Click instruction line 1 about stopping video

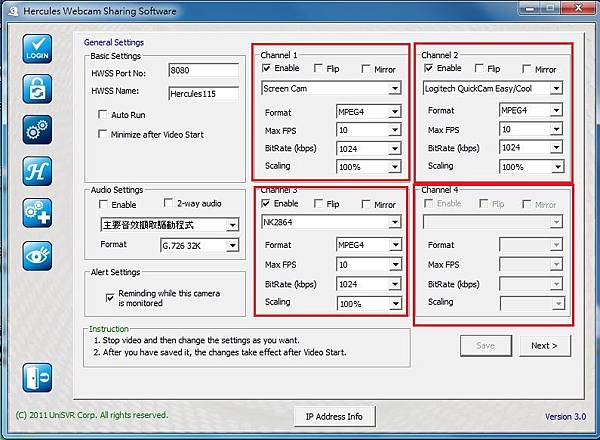point(197,340)
